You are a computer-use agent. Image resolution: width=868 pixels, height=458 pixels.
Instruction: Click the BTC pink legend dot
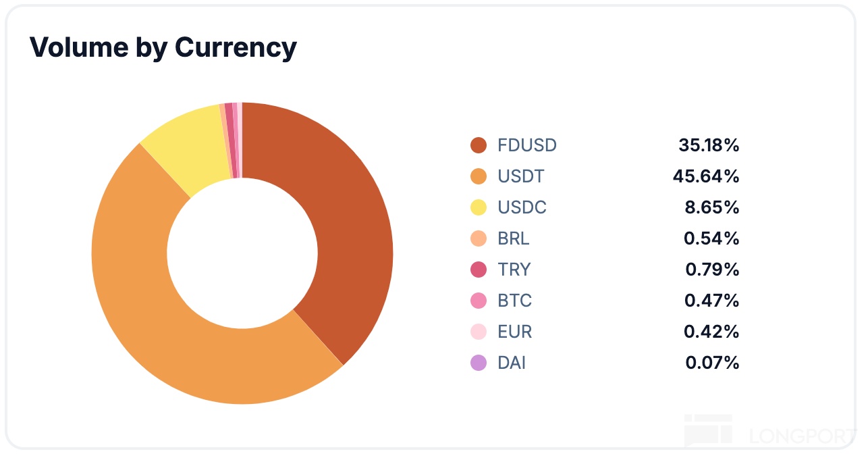478,301
